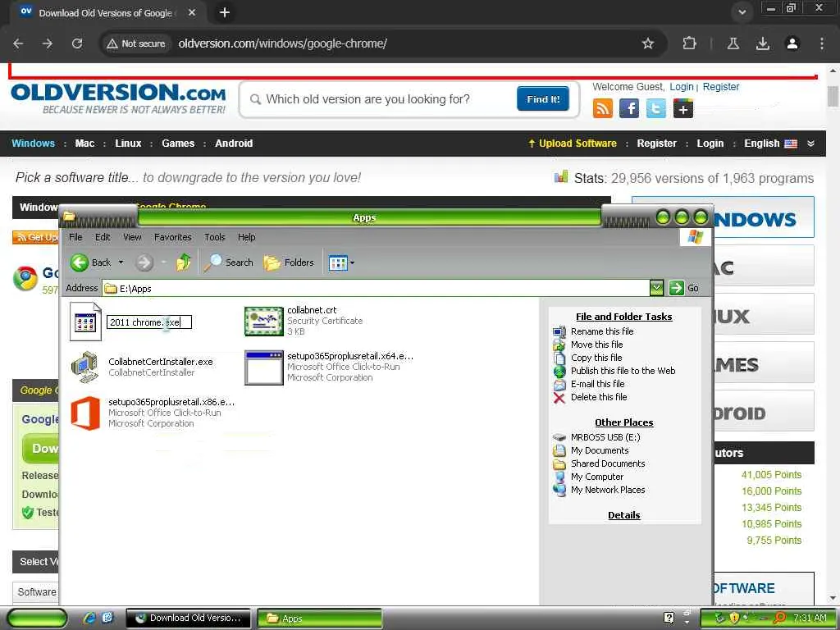
Task: Click the Up folder icon in Explorer toolbar
Action: [184, 262]
